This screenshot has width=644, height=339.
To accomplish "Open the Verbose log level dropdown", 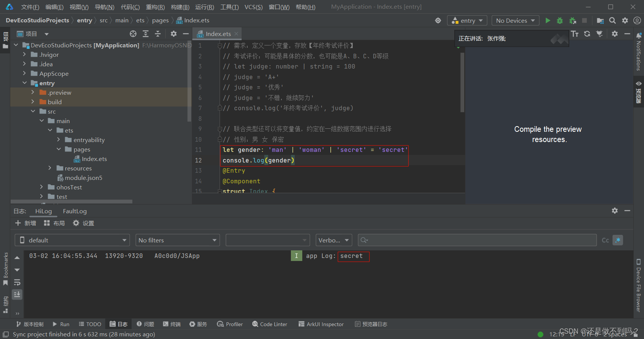I will 334,240.
